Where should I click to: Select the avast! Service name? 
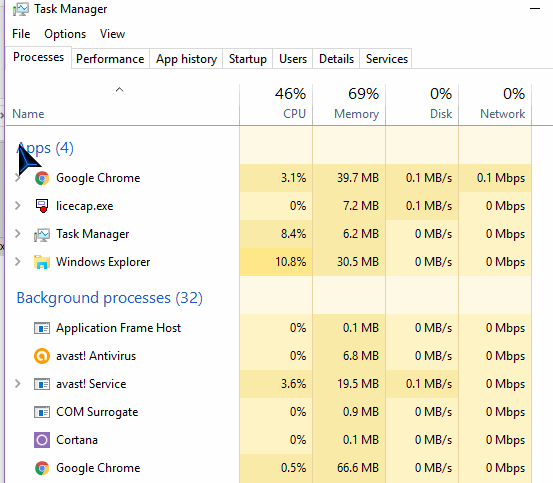[x=91, y=384]
